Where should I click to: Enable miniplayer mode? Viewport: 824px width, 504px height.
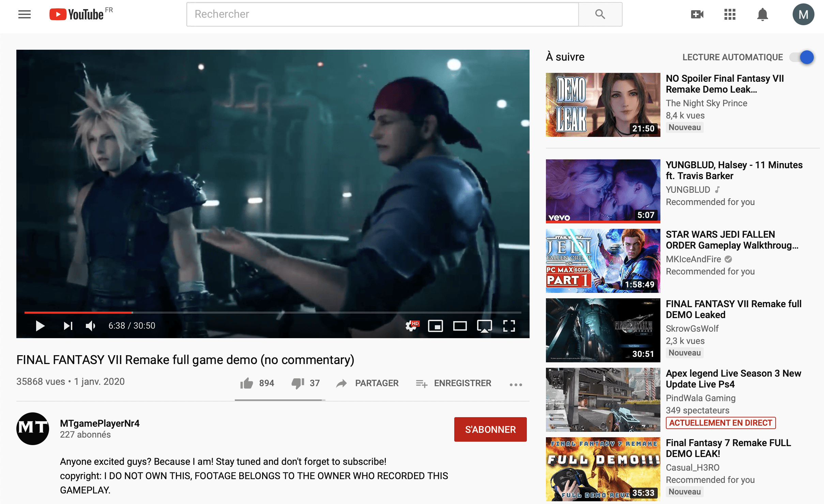click(435, 326)
